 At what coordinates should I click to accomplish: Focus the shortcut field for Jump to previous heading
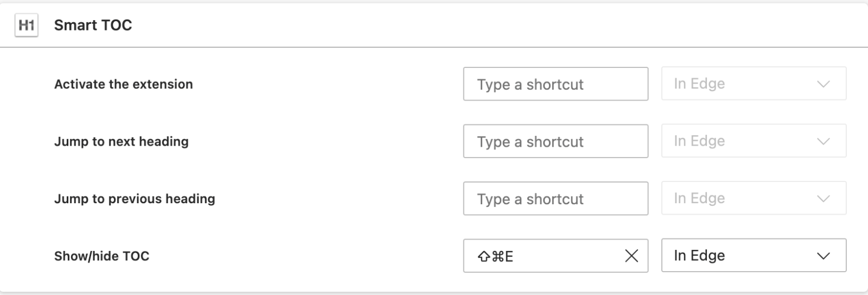point(556,198)
